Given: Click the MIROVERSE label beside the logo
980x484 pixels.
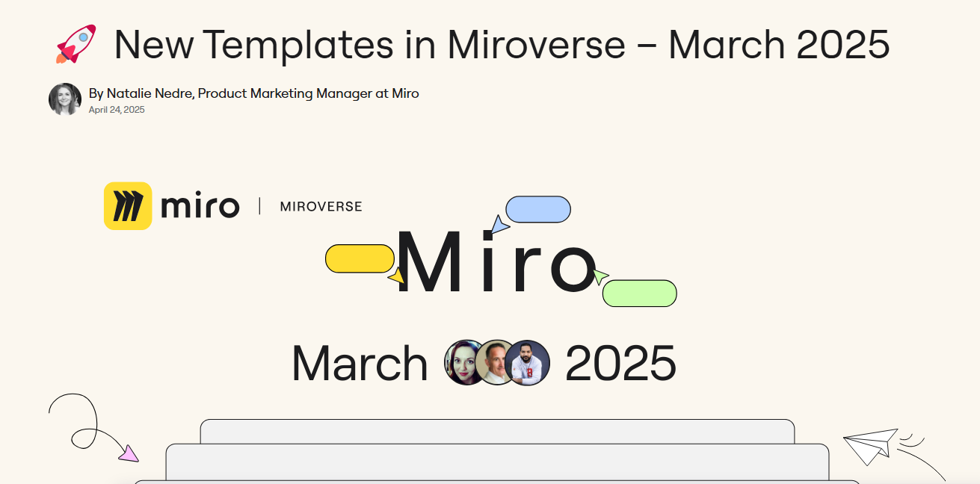Looking at the screenshot, I should 321,207.
